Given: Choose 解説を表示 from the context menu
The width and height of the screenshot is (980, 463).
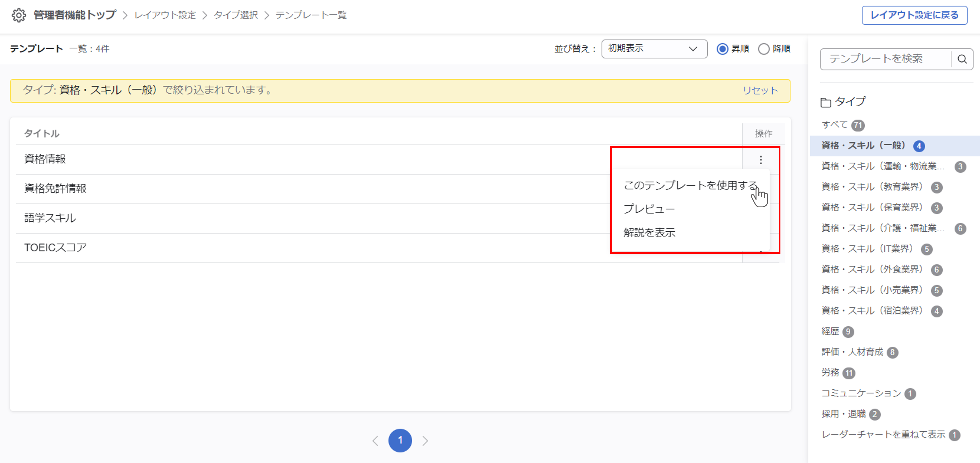Looking at the screenshot, I should coord(649,233).
